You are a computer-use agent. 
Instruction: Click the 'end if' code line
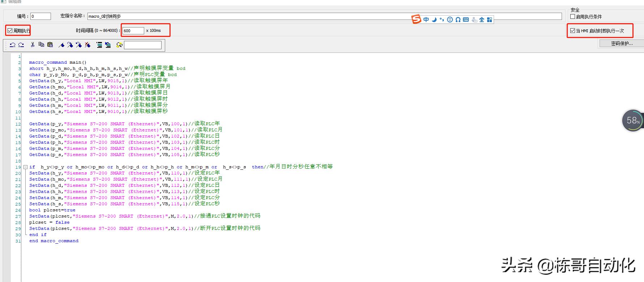click(38, 235)
